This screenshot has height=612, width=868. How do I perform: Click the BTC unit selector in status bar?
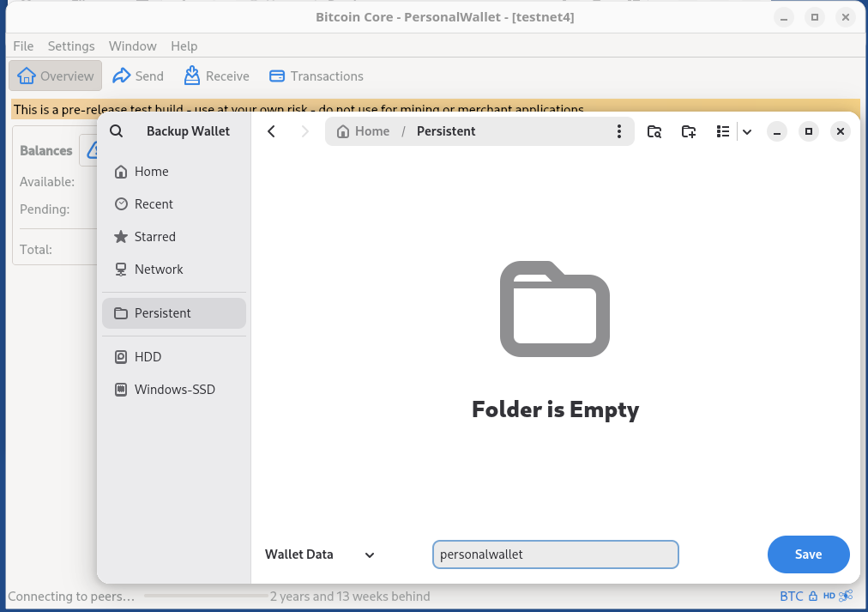[791, 597]
